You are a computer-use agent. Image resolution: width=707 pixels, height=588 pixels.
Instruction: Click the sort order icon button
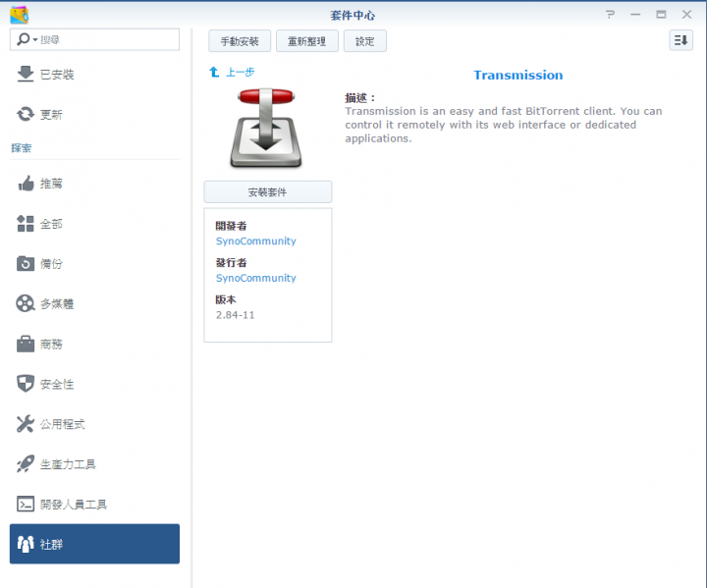(680, 40)
